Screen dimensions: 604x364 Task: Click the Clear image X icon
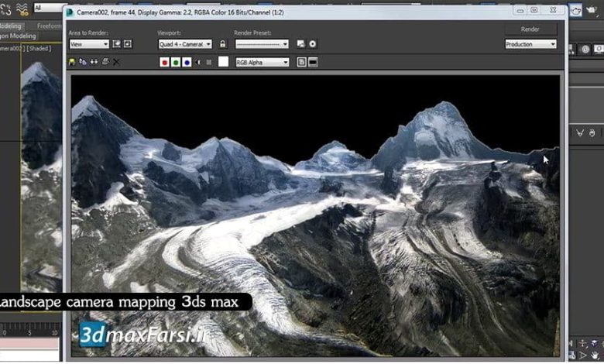coord(116,62)
